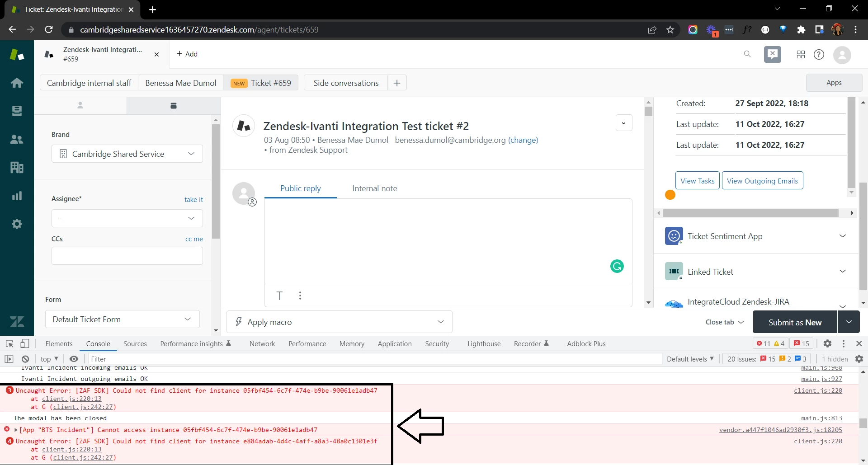Open console settings gear icon

coord(859,359)
